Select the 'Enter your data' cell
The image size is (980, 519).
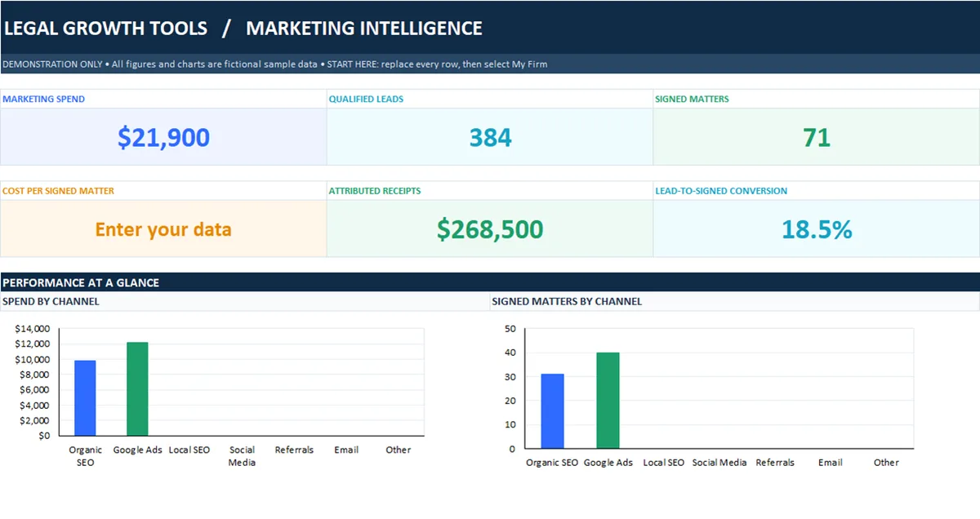click(x=163, y=229)
